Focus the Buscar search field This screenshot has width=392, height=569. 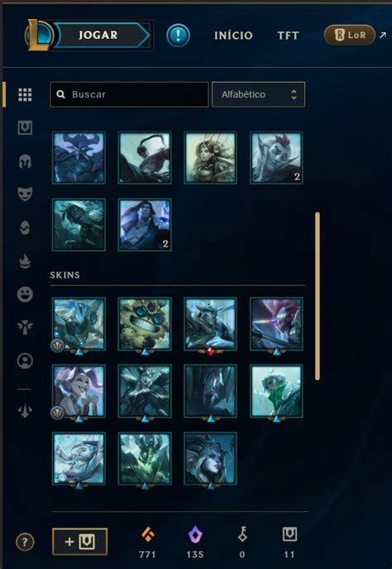click(129, 94)
